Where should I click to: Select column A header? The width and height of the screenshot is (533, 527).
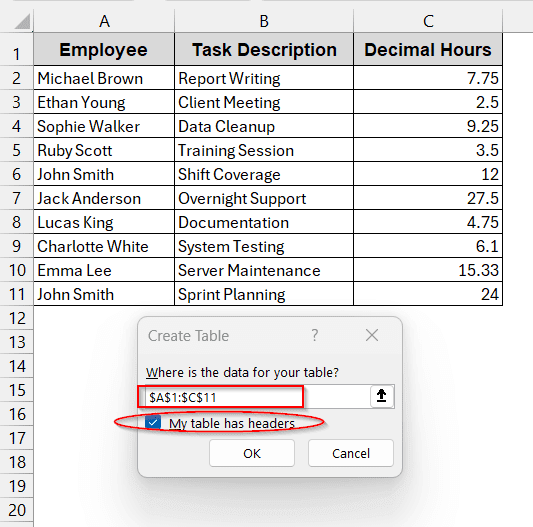tap(104, 21)
